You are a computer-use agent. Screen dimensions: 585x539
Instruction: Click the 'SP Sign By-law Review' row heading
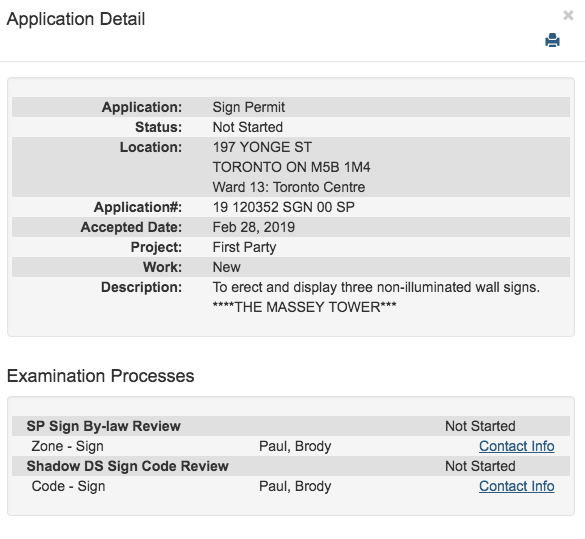pos(103,426)
